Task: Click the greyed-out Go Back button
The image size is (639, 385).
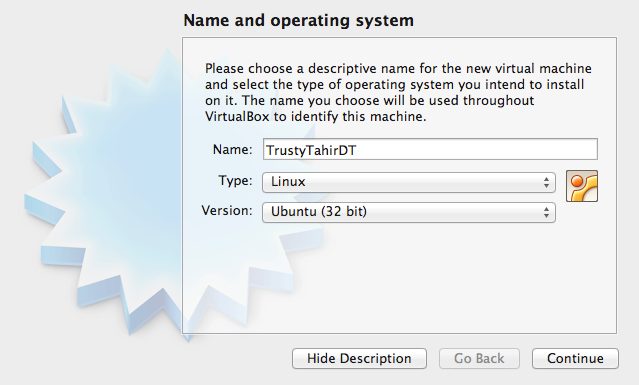Action: 479,359
